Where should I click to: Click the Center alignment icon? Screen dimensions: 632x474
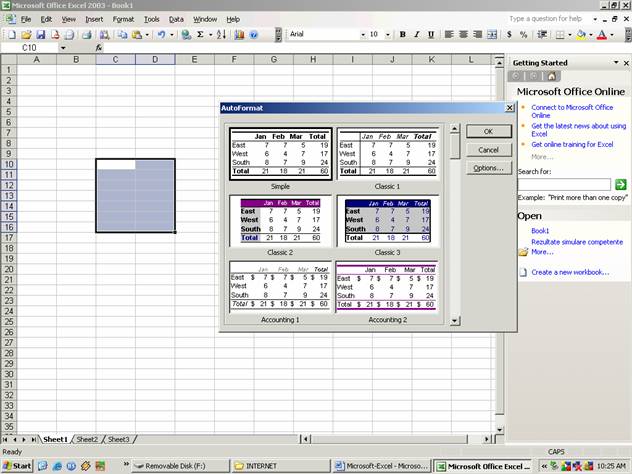pyautogui.click(x=463, y=35)
